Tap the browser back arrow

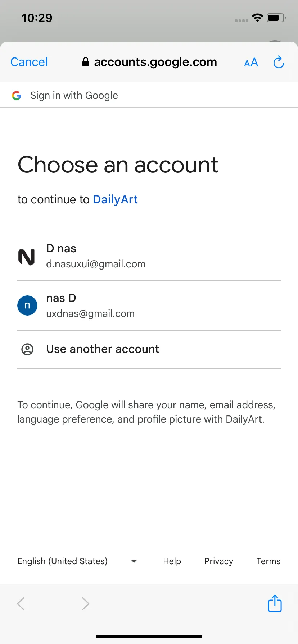tap(21, 603)
